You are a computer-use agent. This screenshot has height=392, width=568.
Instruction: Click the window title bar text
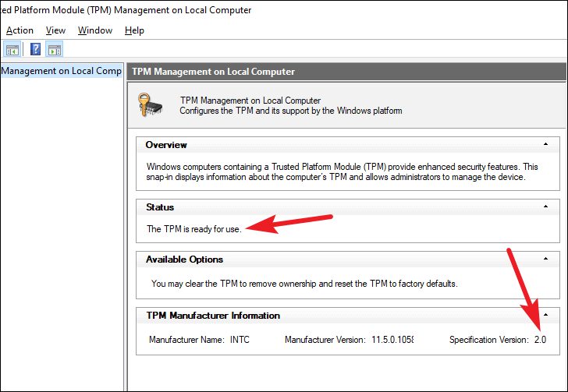(x=126, y=10)
